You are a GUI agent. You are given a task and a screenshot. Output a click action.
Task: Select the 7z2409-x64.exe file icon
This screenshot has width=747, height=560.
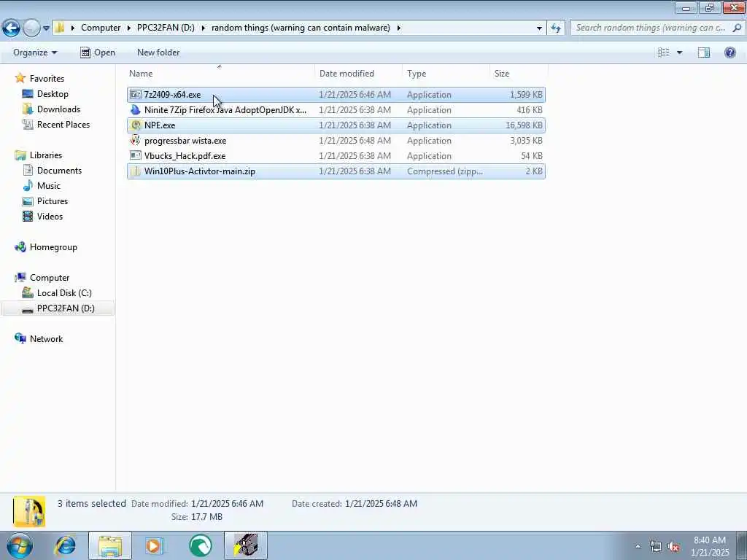pyautogui.click(x=136, y=94)
